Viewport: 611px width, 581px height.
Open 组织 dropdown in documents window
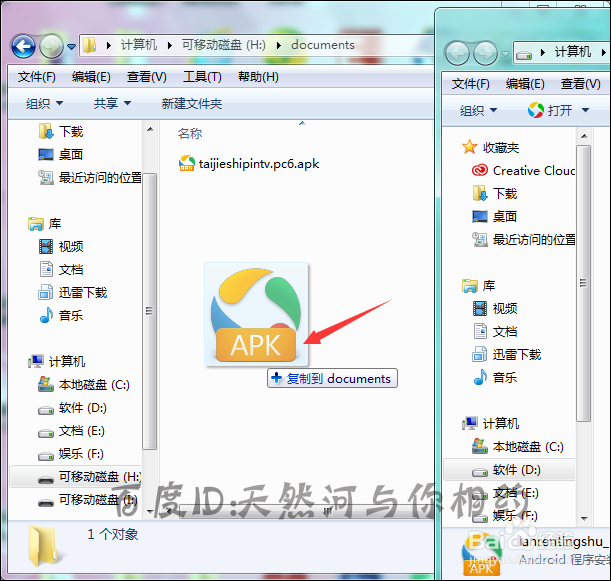click(44, 104)
